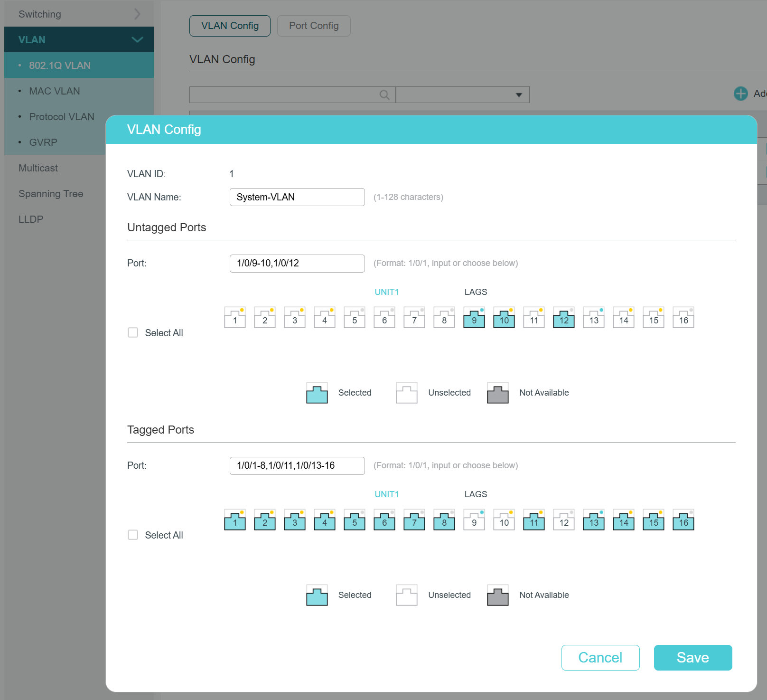Viewport: 767px width, 700px height.
Task: Collapse the VLAN sidebar section
Action: coord(137,40)
